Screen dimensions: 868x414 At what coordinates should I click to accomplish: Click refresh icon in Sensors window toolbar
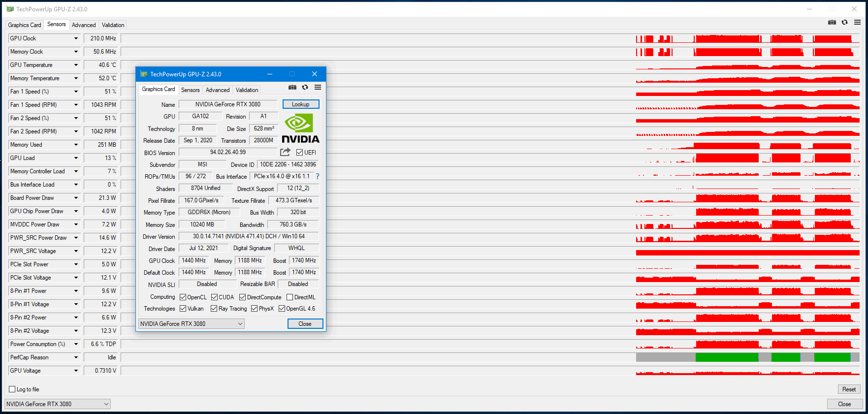[x=845, y=22]
